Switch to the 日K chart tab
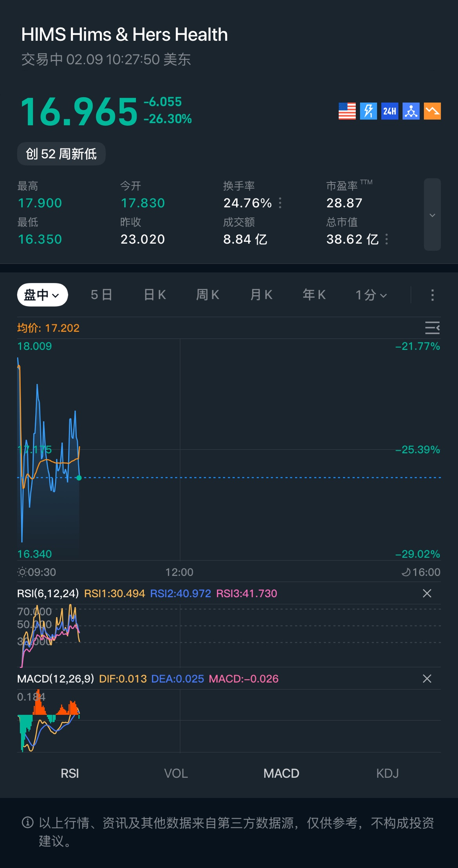Screen dimensions: 458x868 coord(155,295)
